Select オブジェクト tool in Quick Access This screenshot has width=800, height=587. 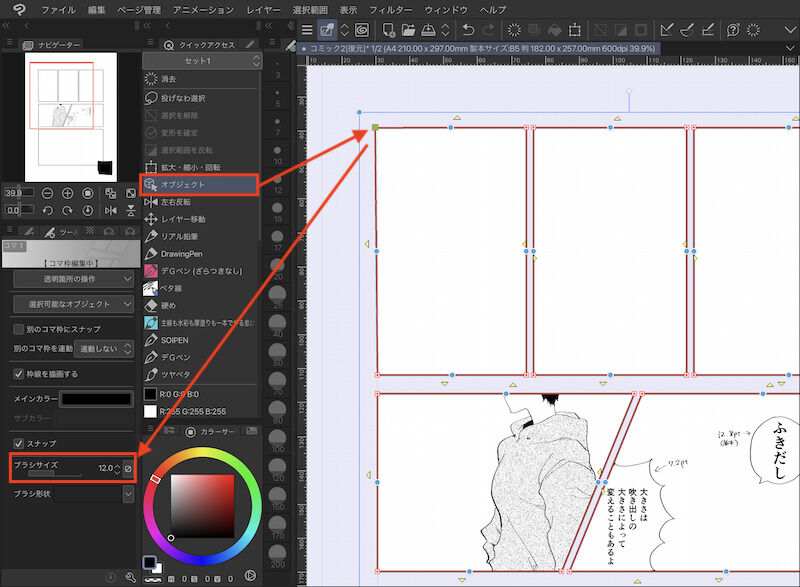[x=199, y=184]
